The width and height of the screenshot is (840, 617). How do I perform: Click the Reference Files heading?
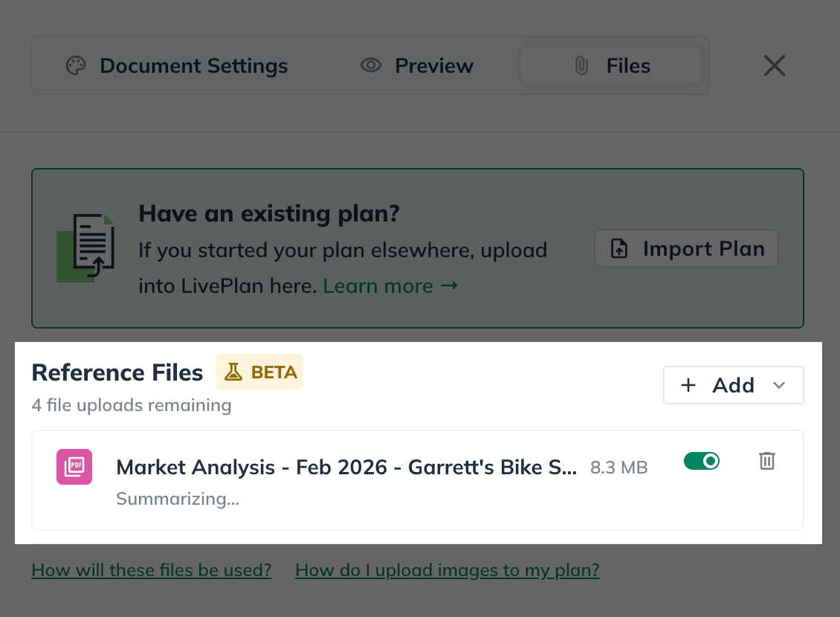[117, 372]
